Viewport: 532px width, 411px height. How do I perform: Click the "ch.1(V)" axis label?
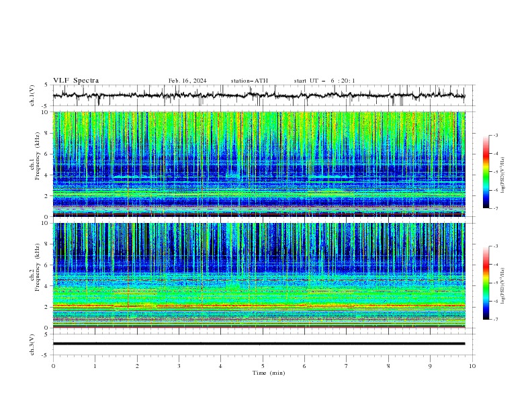pyautogui.click(x=32, y=95)
